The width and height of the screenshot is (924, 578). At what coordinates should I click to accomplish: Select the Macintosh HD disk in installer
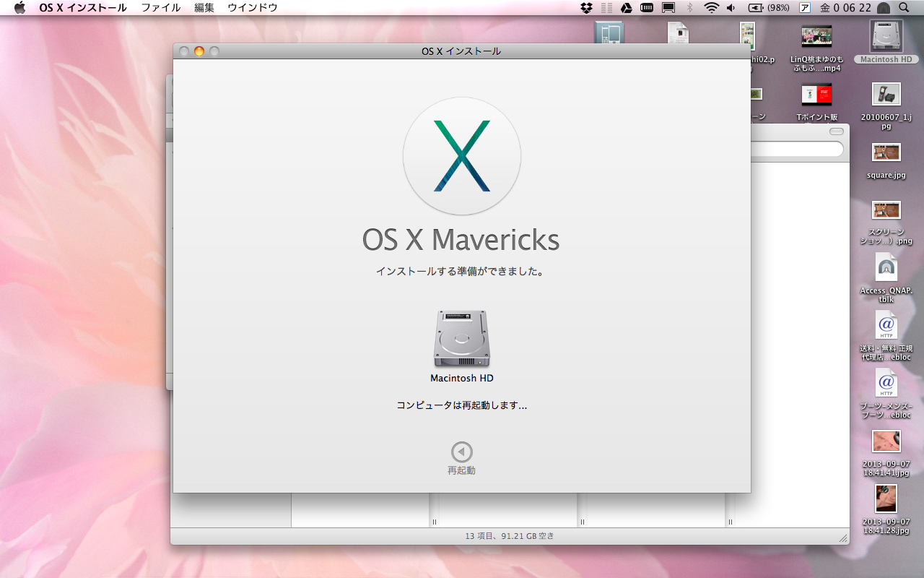coord(462,339)
